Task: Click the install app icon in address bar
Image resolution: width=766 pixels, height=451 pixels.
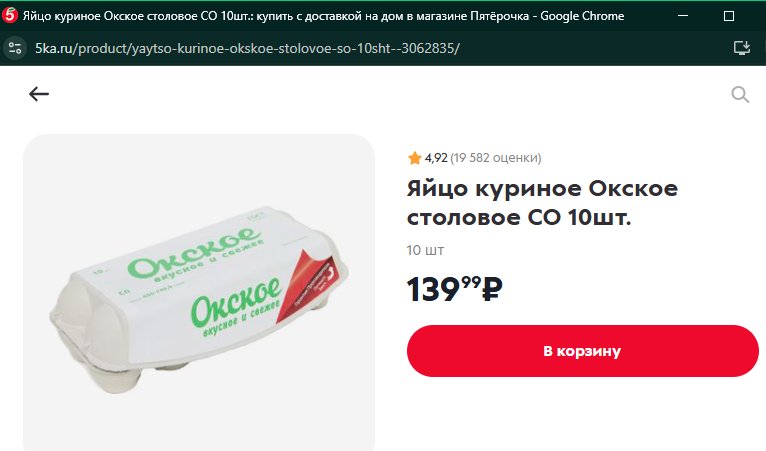Action: click(742, 48)
